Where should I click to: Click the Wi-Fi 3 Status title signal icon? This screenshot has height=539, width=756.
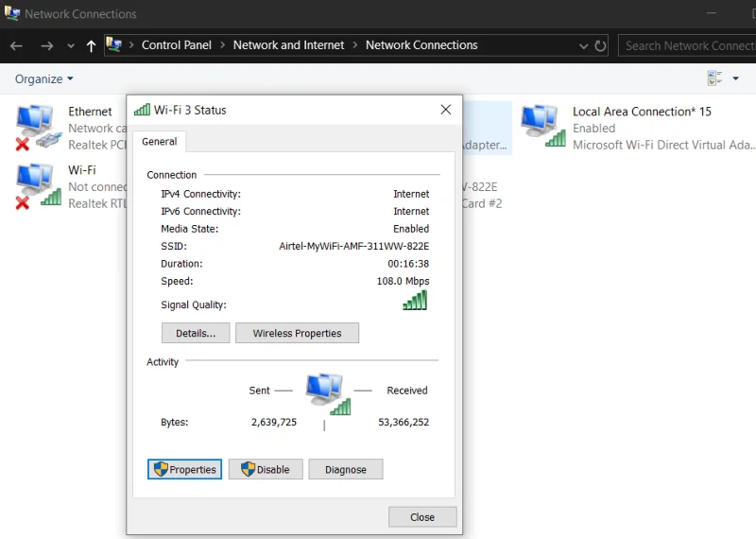pyautogui.click(x=143, y=110)
